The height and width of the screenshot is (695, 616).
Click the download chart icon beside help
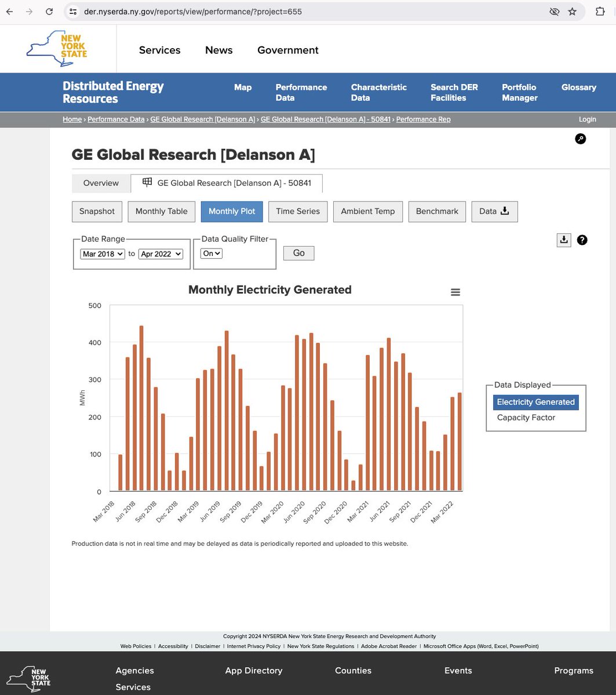(564, 240)
